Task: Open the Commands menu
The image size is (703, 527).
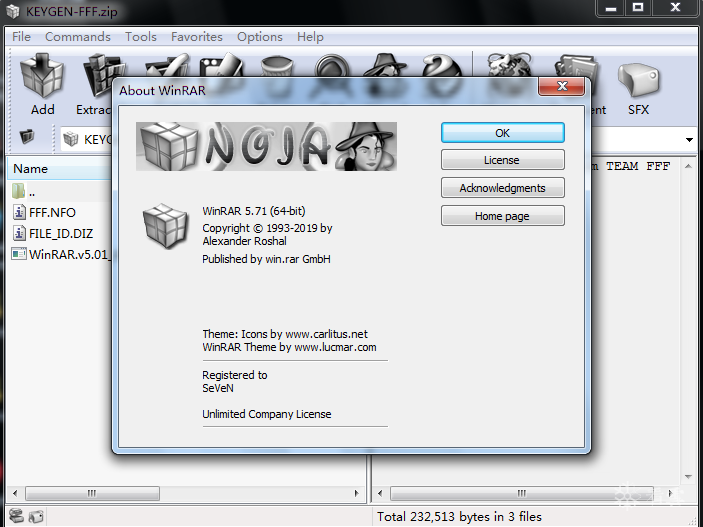Action: click(x=78, y=37)
